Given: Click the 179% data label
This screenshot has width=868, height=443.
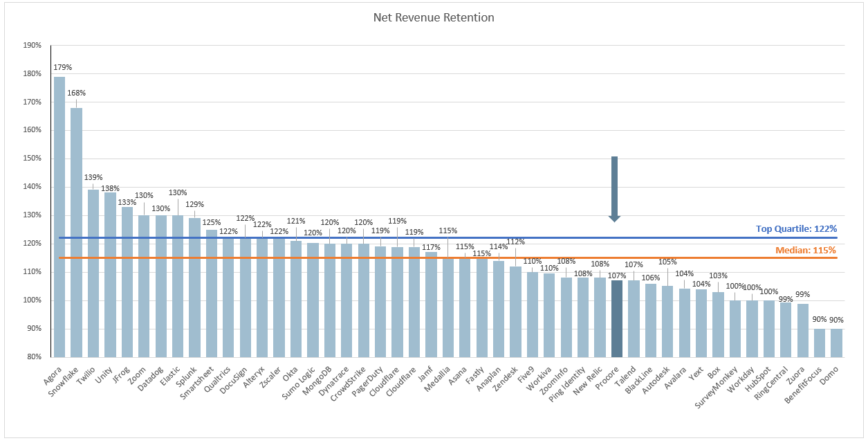Looking at the screenshot, I should point(64,67).
